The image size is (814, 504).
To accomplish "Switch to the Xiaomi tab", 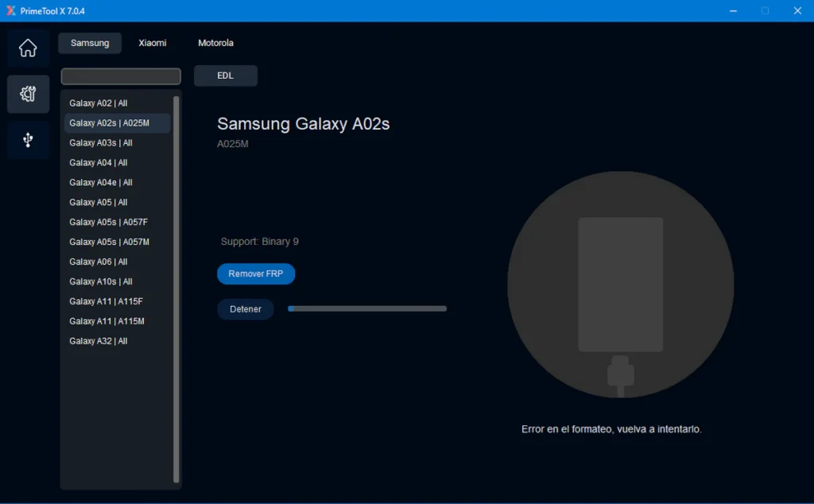I will coord(153,43).
